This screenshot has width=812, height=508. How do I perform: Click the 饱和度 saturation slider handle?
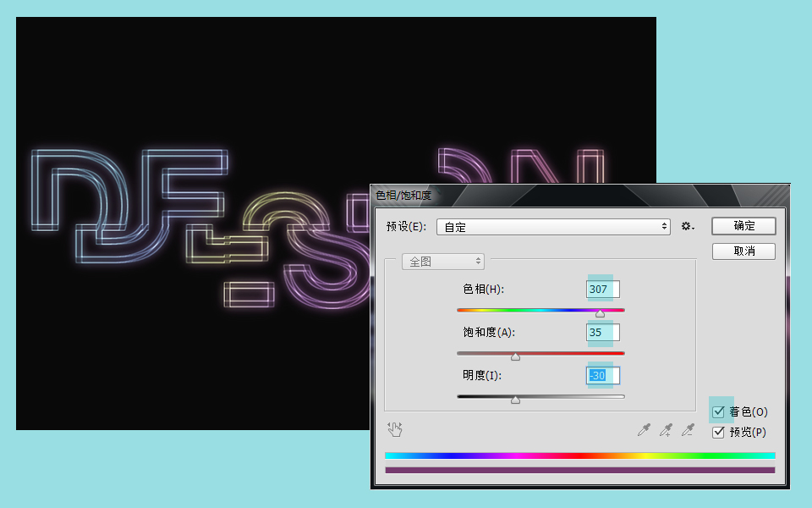pyautogui.click(x=515, y=356)
